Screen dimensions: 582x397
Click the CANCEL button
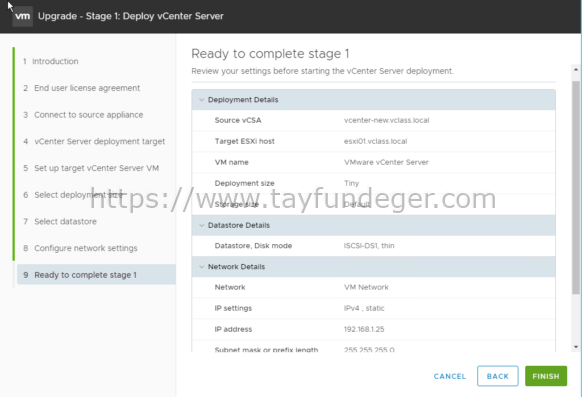click(x=449, y=376)
